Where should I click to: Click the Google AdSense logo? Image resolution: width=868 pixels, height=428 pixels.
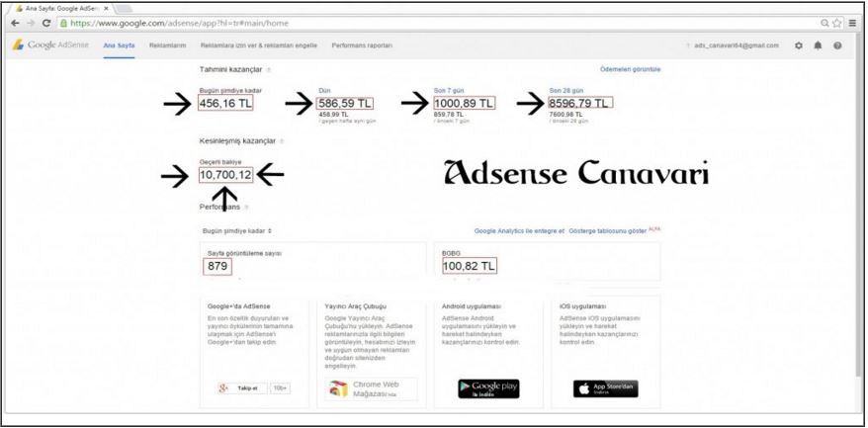click(51, 45)
